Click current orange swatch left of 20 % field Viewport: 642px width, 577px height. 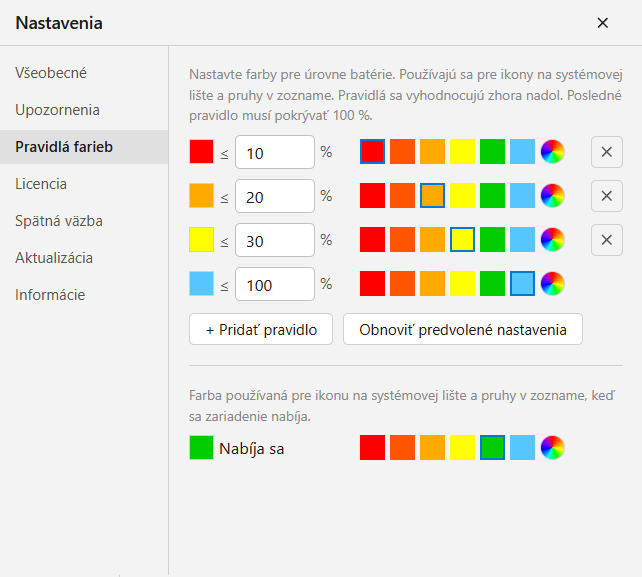point(201,195)
